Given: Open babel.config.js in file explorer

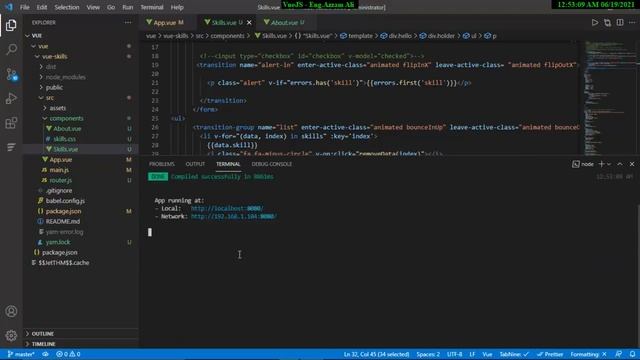Looking at the screenshot, I should coord(65,201).
